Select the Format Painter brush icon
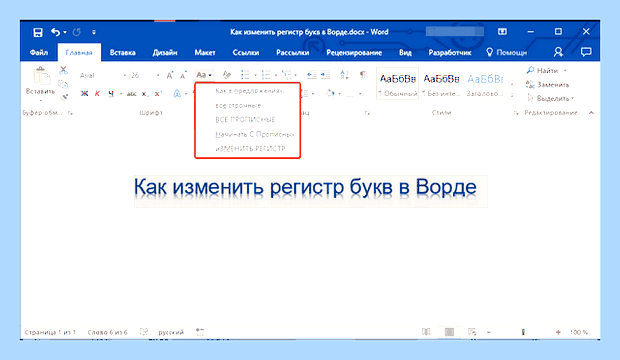The width and height of the screenshot is (620, 360). coord(64,97)
